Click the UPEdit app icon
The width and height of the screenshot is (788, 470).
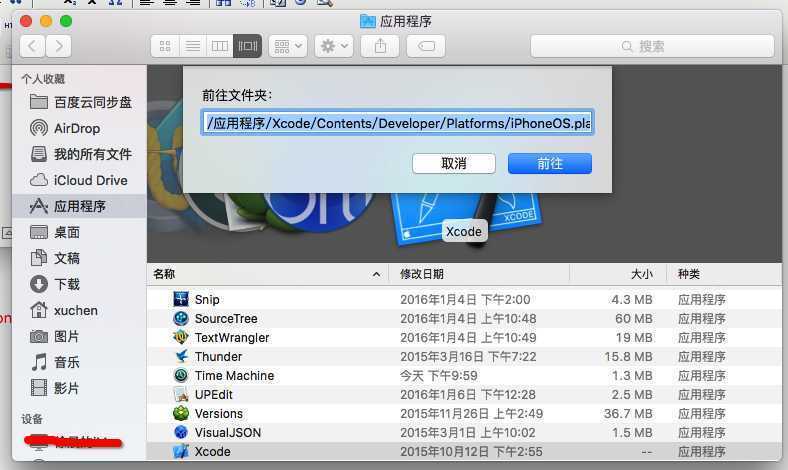pyautogui.click(x=180, y=394)
